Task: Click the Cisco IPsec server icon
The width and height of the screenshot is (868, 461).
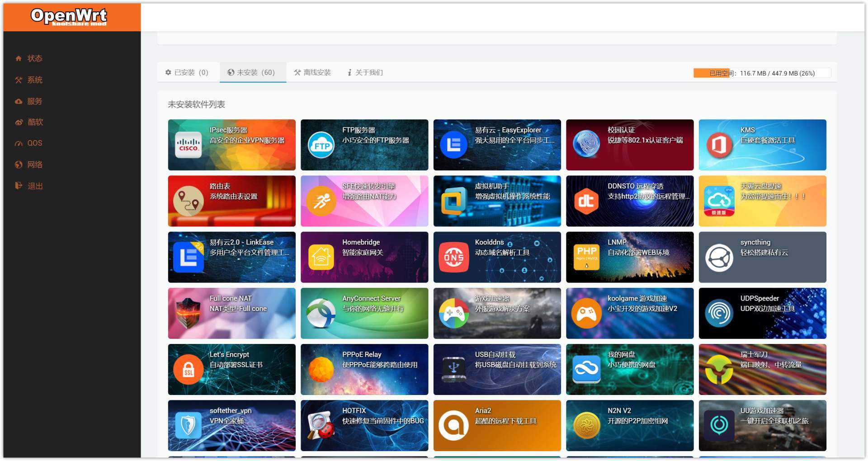Action: pos(188,145)
